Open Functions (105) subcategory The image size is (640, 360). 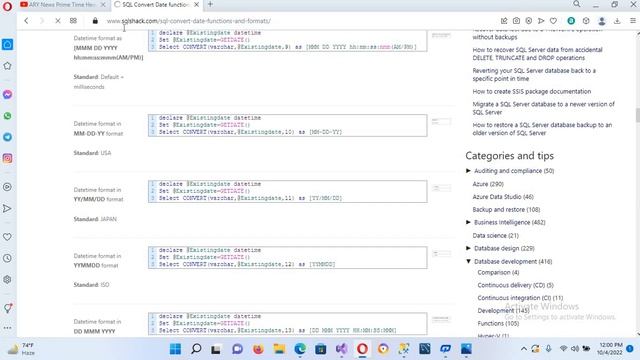pyautogui.click(x=498, y=323)
